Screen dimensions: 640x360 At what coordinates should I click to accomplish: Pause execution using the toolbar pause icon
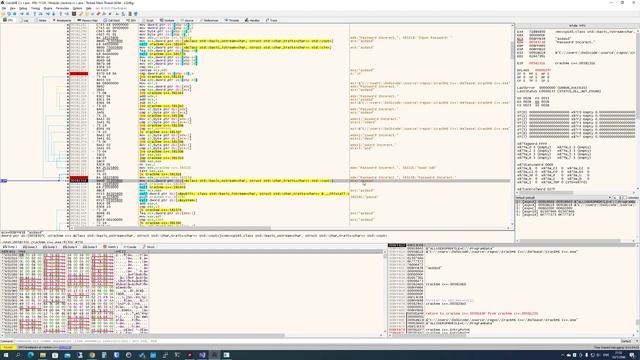pyautogui.click(x=27, y=14)
